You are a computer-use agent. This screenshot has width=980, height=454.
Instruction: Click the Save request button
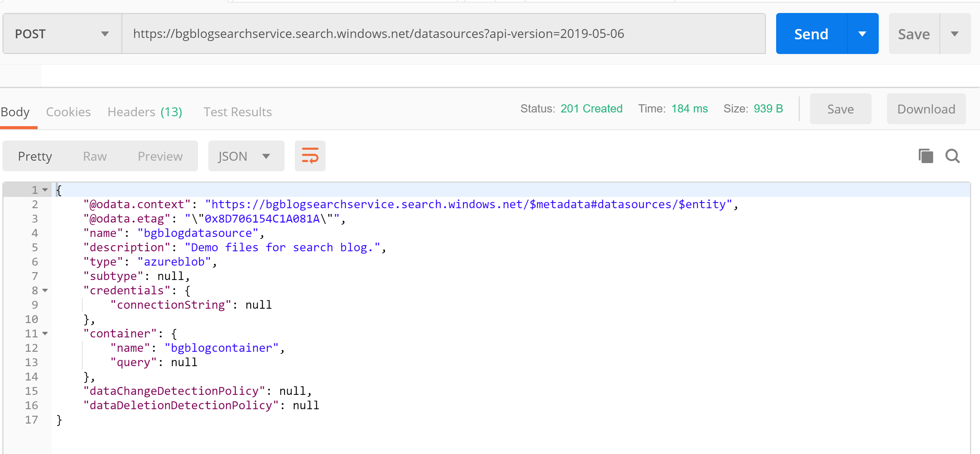[x=914, y=34]
